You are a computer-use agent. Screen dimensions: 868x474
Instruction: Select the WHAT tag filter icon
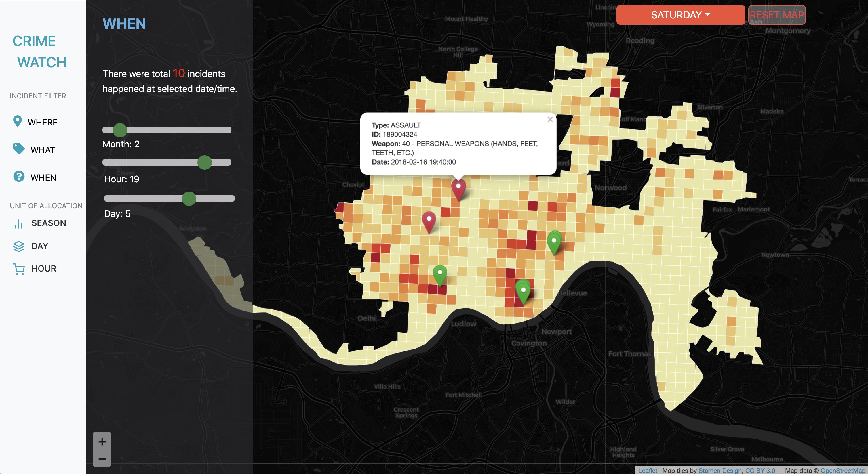coord(18,150)
